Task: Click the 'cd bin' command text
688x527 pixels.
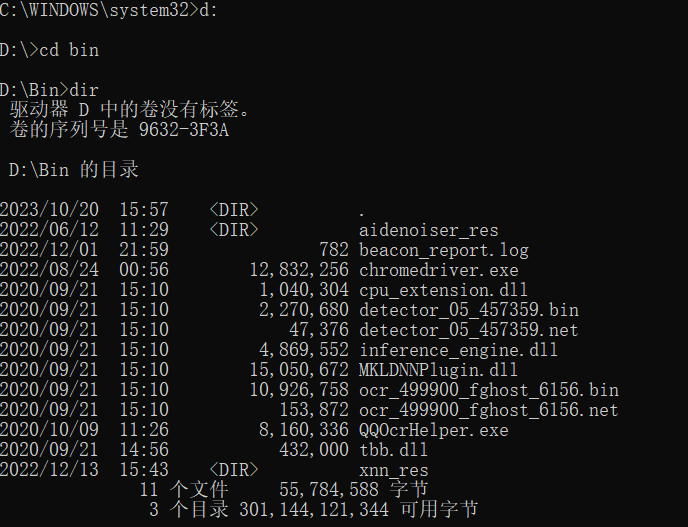Action: click(x=69, y=50)
